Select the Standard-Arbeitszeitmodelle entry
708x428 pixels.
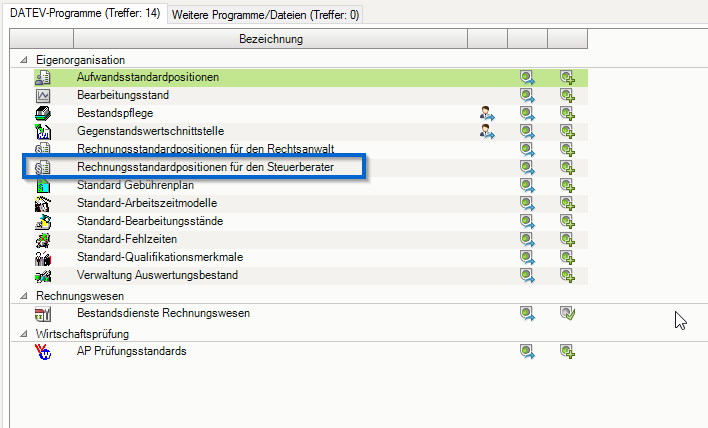[147, 203]
